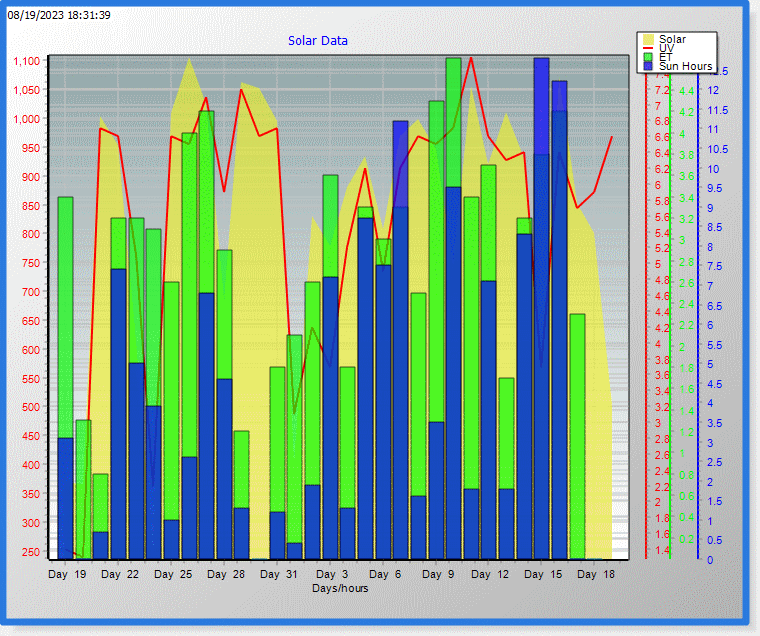Click the 750 value on left axis
The height and width of the screenshot is (636, 760).
[32, 263]
